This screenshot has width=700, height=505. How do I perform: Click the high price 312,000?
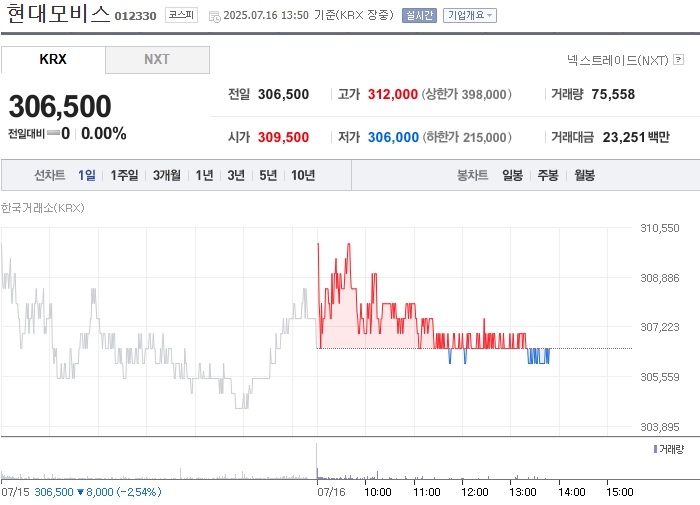click(392, 94)
